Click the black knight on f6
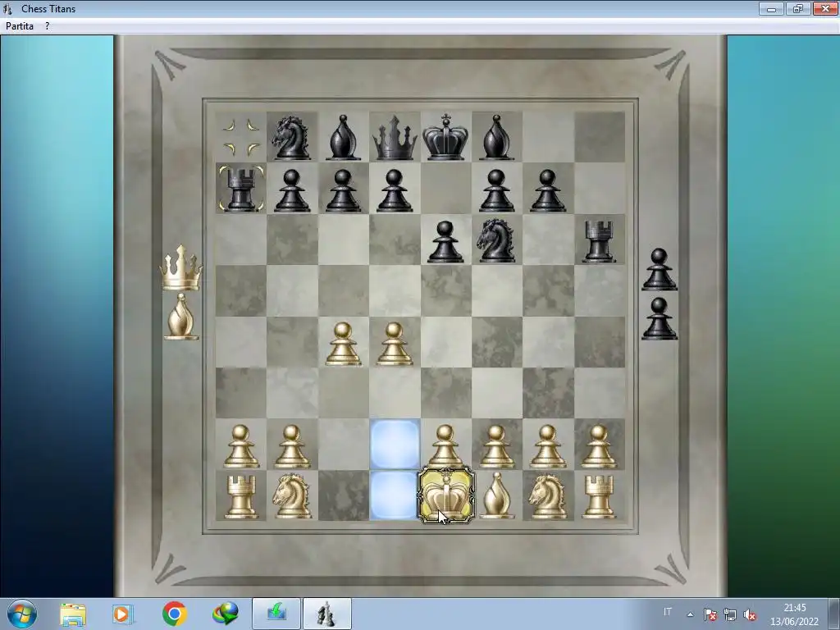Screen dimensions: 840x630 click(x=496, y=240)
